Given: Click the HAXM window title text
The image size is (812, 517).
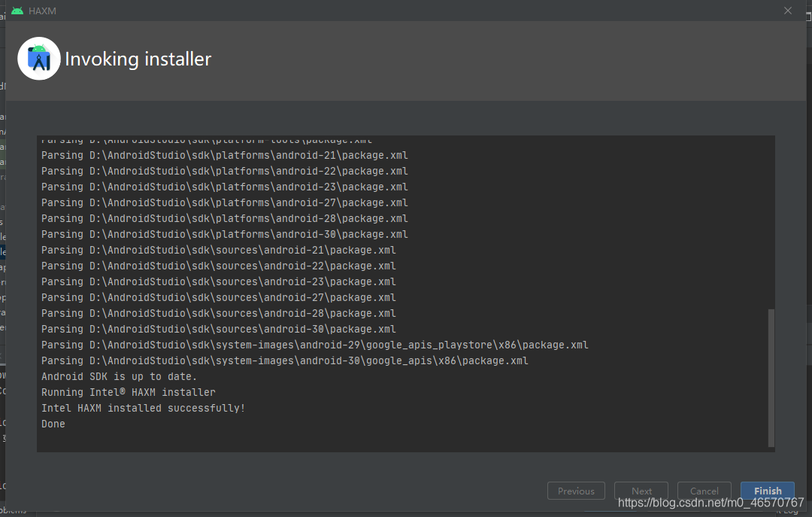Looking at the screenshot, I should point(42,11).
